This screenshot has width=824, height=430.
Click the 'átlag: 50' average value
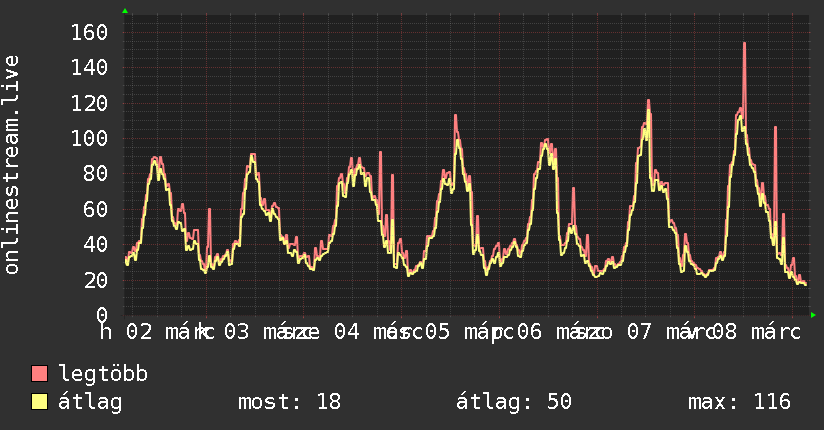tap(513, 402)
